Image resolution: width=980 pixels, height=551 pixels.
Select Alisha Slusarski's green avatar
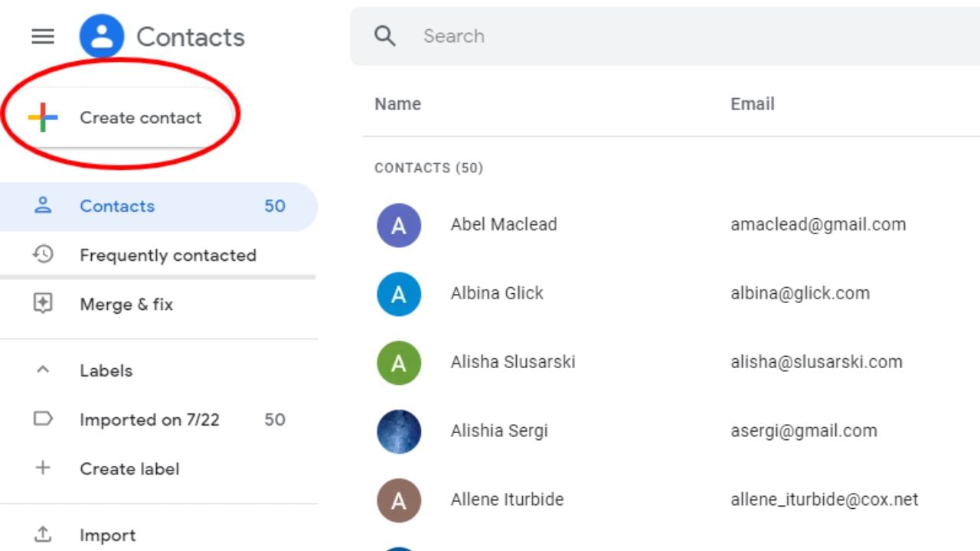[399, 363]
